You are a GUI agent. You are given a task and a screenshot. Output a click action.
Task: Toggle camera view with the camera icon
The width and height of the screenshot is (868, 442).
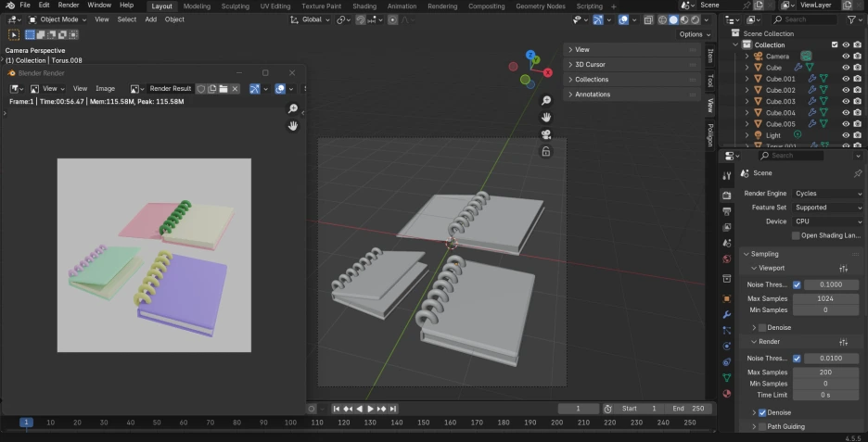546,134
